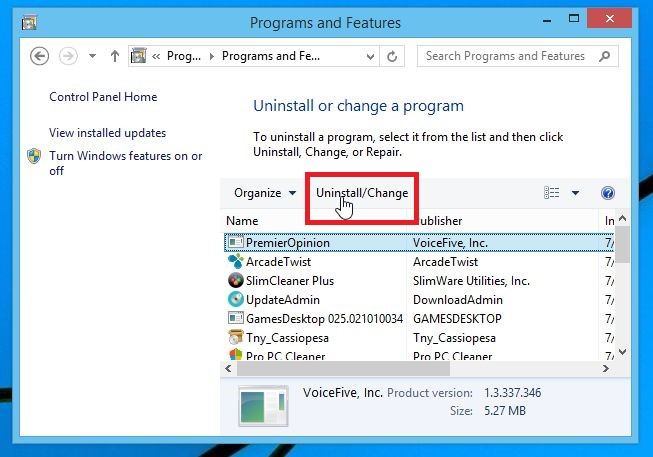The height and width of the screenshot is (457, 653).
Task: Open View installed updates link
Action: point(107,133)
